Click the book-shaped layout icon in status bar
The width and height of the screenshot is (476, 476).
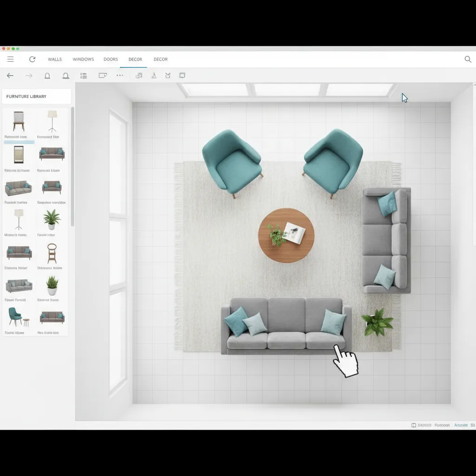click(x=413, y=425)
